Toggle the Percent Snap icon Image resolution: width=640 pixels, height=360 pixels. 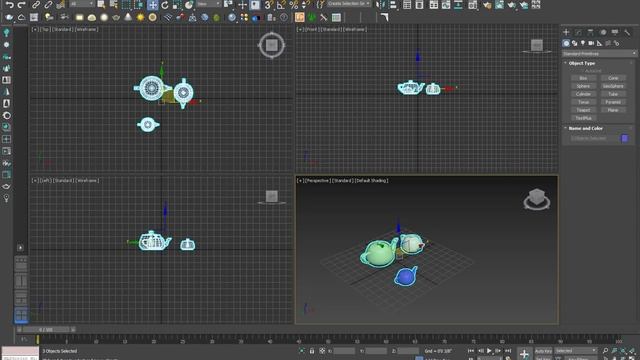[293, 5]
